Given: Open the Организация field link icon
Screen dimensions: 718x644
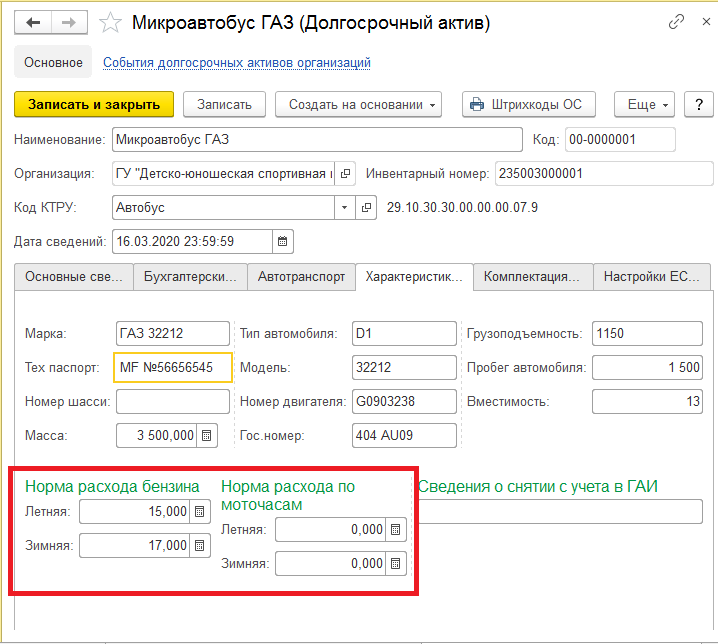Looking at the screenshot, I should 345,173.
